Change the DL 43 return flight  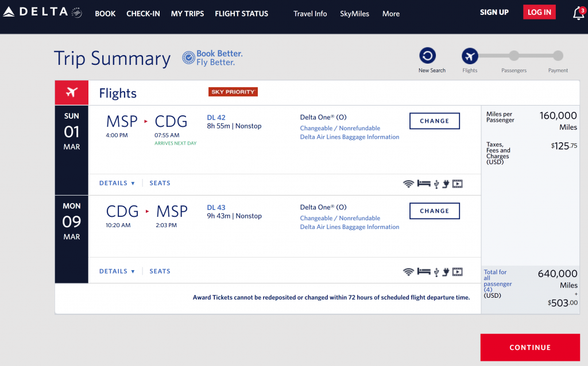[434, 211]
